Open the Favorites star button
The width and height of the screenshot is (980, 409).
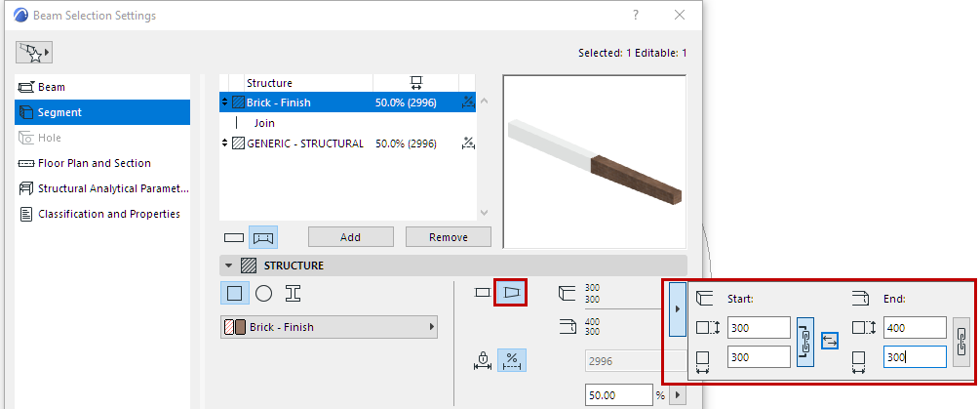click(x=34, y=53)
